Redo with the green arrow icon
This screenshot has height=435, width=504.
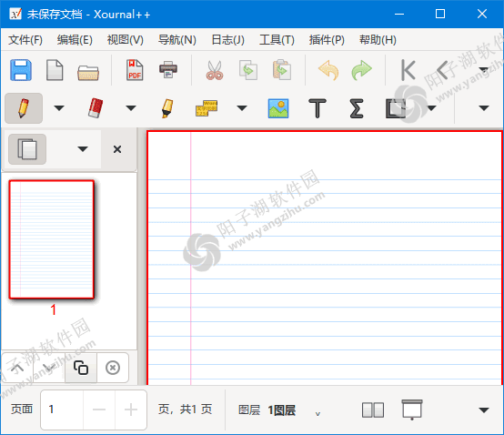(x=361, y=70)
